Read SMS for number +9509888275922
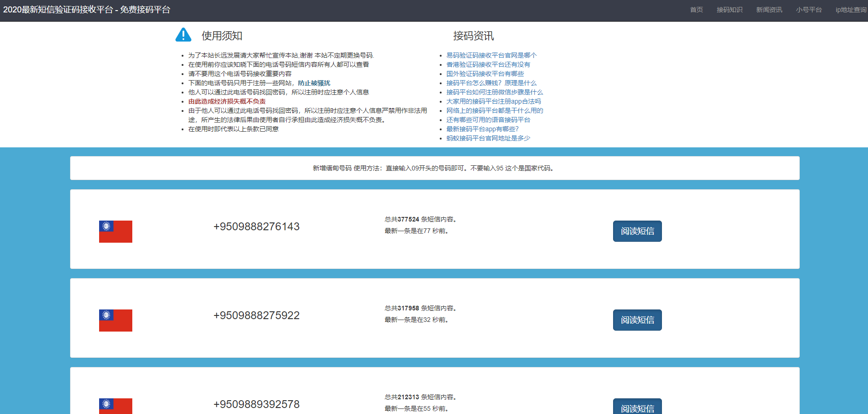 (x=638, y=320)
